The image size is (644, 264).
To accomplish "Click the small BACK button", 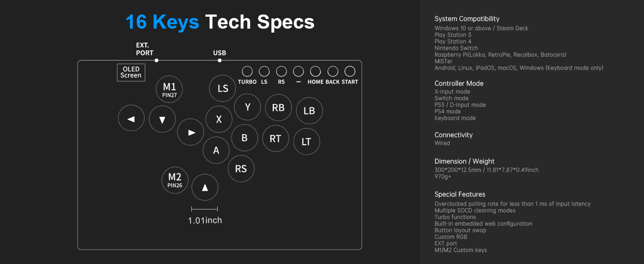I will coord(333,71).
